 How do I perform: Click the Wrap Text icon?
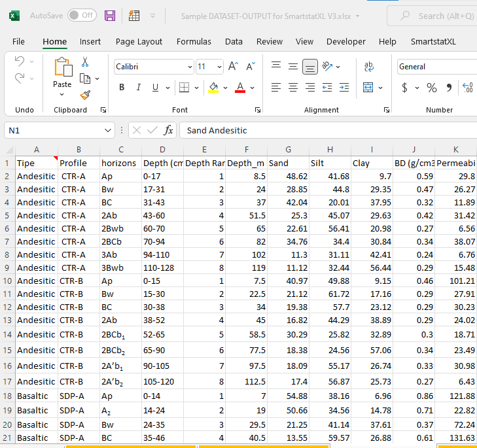(x=369, y=67)
